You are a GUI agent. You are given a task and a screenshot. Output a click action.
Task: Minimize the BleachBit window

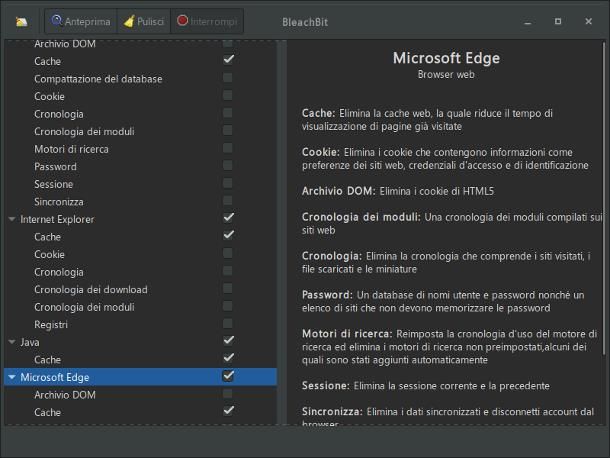click(528, 22)
